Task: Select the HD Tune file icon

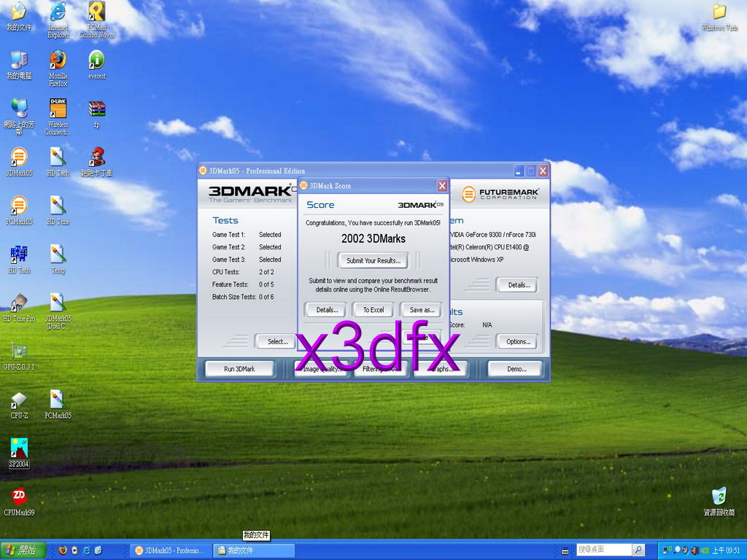Action: (58, 211)
